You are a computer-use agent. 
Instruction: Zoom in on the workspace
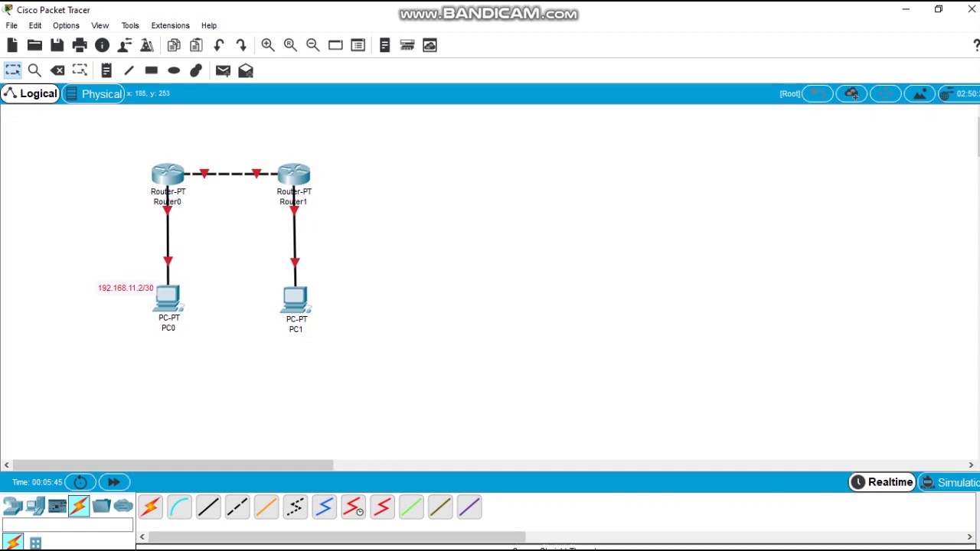tap(268, 46)
